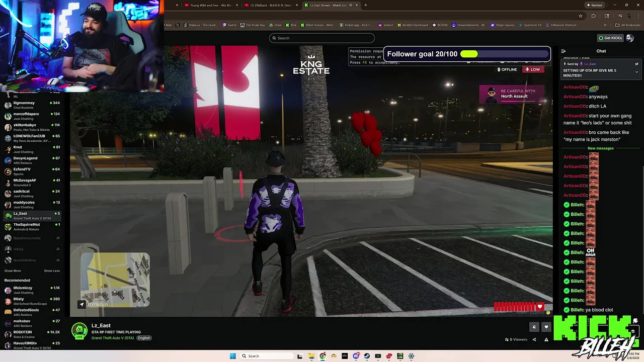The width and height of the screenshot is (644, 362).
Task: Open the Kick profile avatar menu
Action: pos(630,38)
